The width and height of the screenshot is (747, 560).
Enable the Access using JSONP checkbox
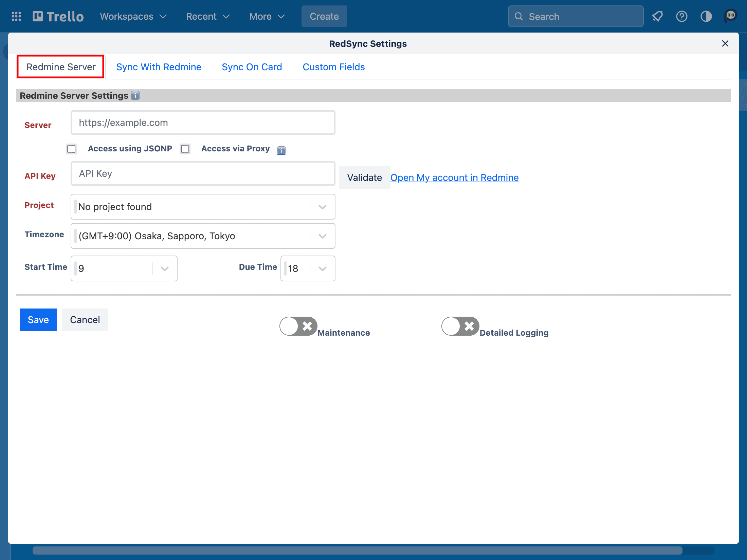click(71, 149)
